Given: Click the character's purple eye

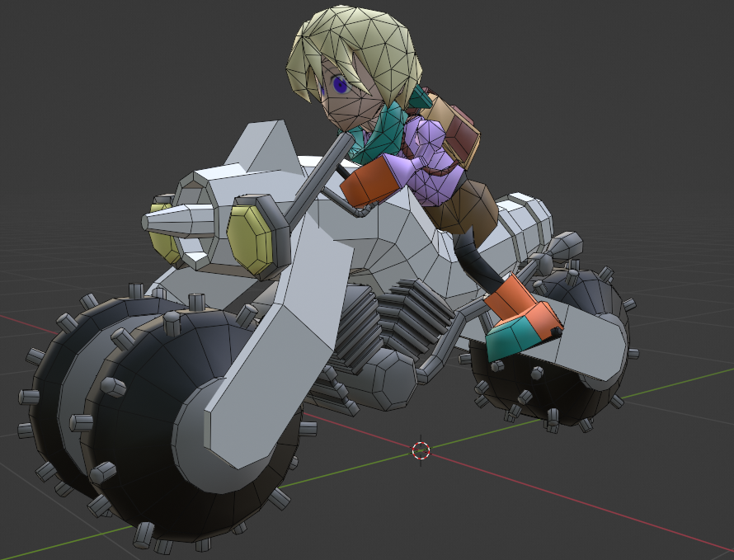Looking at the screenshot, I should click(x=340, y=84).
